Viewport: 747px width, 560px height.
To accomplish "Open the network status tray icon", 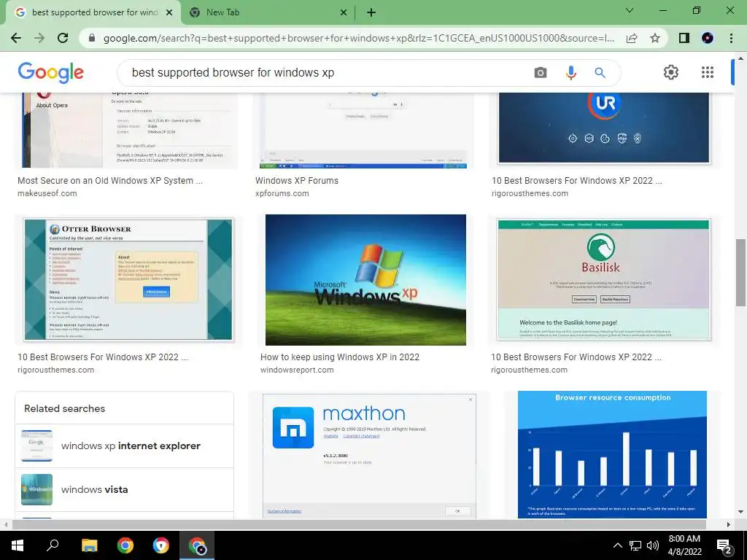I will click(x=635, y=545).
